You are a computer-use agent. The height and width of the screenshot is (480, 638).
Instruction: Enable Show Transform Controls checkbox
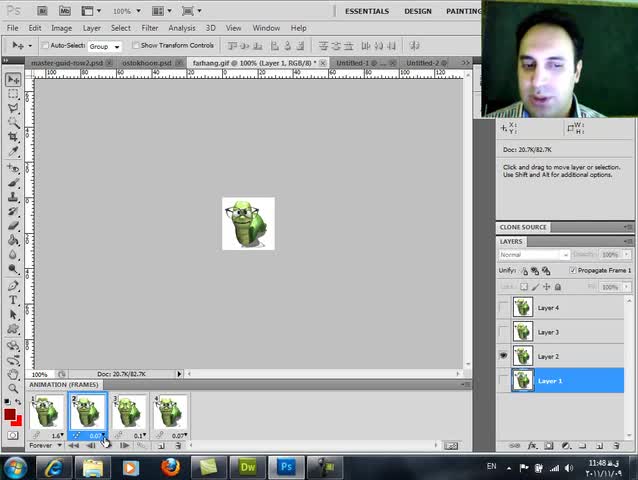[x=135, y=45]
